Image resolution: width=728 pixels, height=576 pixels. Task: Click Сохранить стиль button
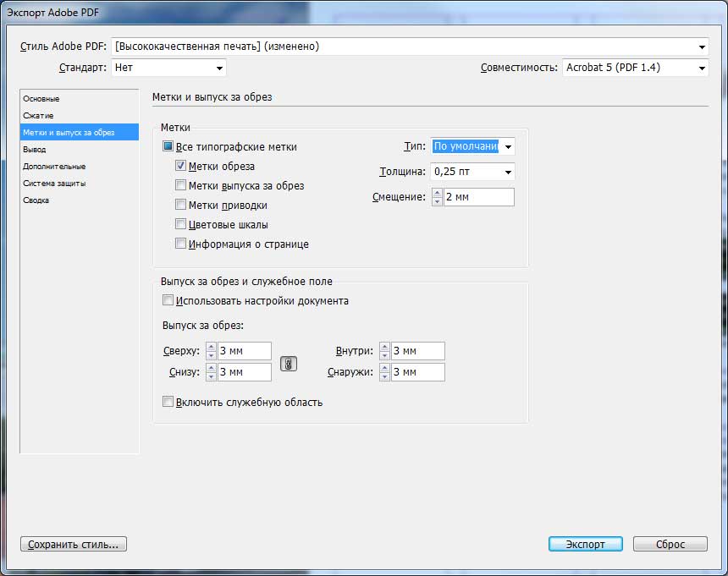click(74, 544)
